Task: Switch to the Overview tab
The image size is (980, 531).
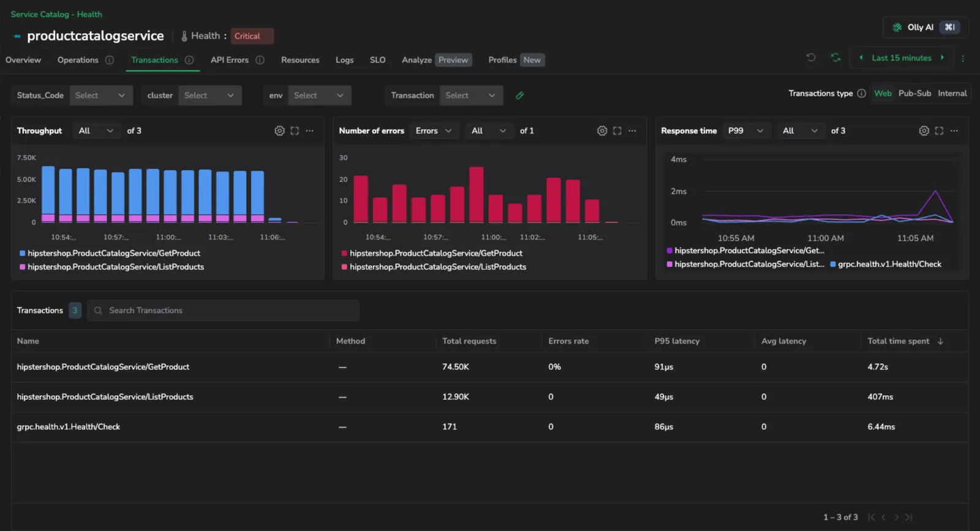Action: [x=23, y=60]
